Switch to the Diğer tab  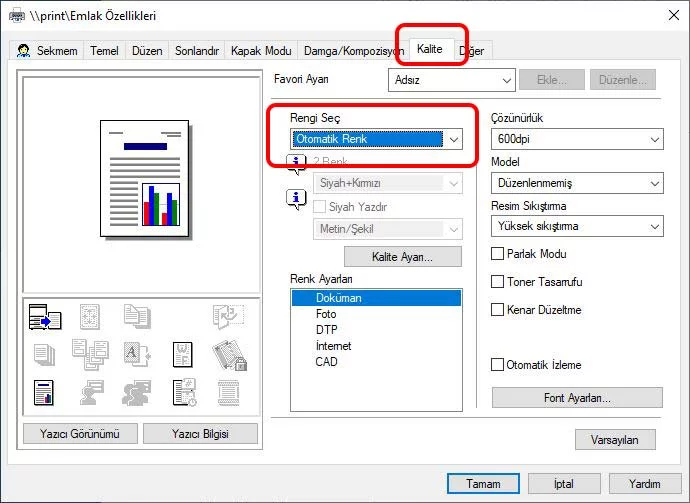coord(472,51)
